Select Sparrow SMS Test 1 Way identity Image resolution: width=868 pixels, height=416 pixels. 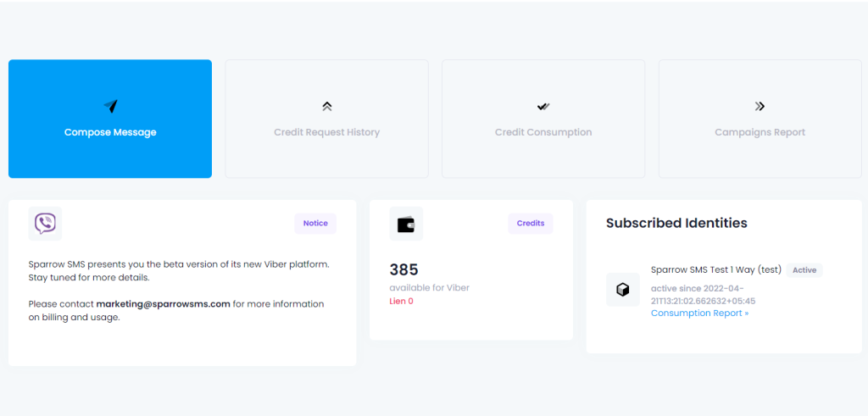pyautogui.click(x=715, y=270)
